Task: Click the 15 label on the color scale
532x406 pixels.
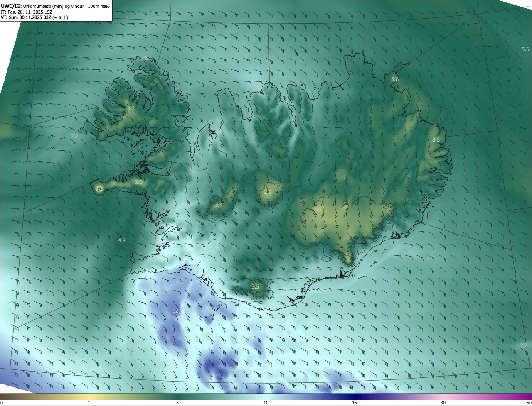Action: coord(355,403)
